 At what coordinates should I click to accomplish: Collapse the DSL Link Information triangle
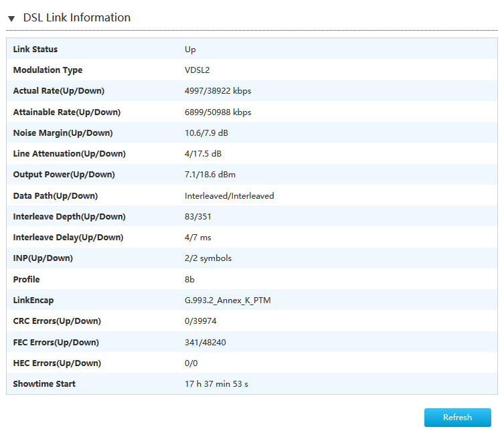click(11, 19)
